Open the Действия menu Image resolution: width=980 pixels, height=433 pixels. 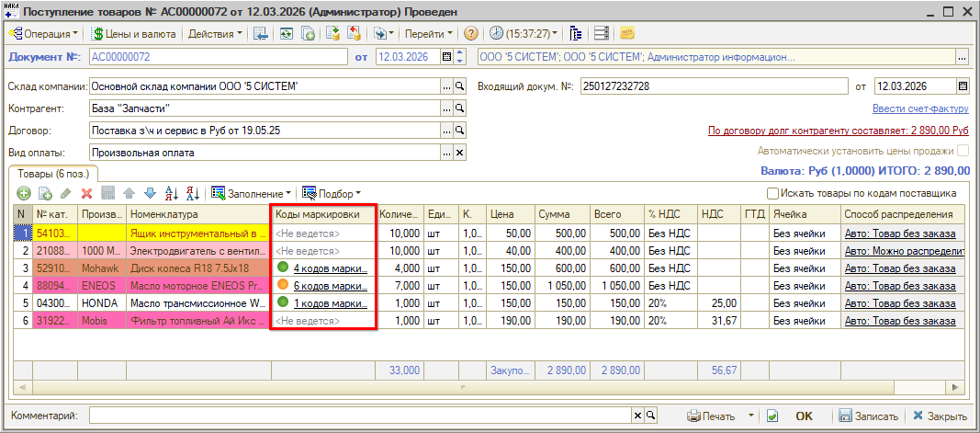pos(215,33)
